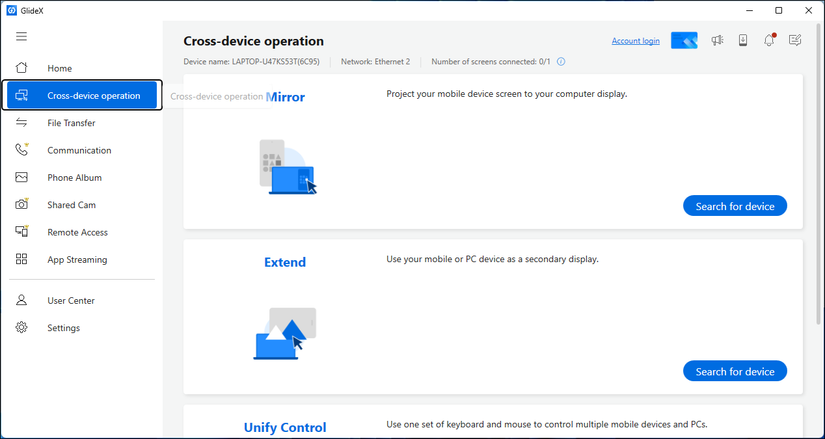Select Cross-device operation in the sidebar

82,95
